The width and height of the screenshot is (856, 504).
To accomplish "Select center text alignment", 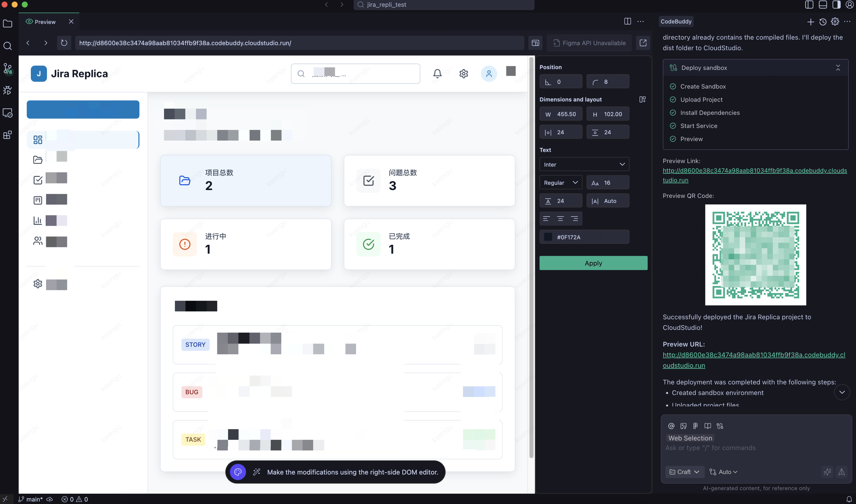I will pos(560,219).
